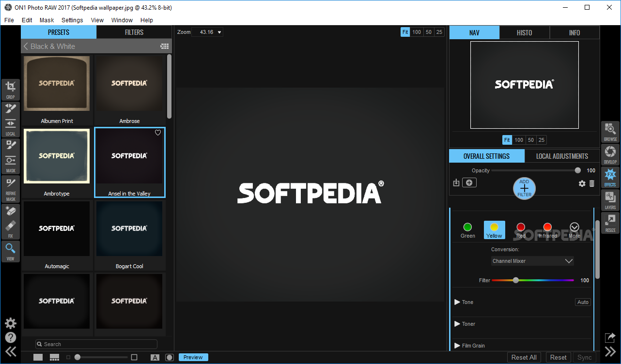Collapse left panel with double arrows
The height and width of the screenshot is (364, 621).
point(11,351)
